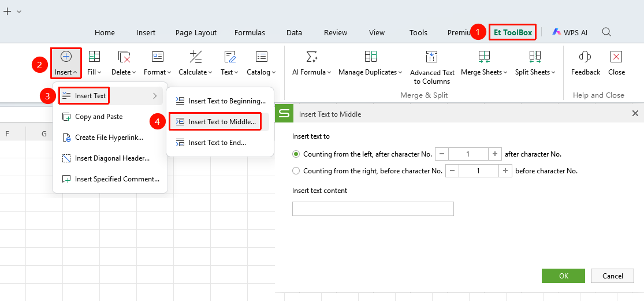Click the Text tool icon
Screen dimensions: 644x301
tap(230, 57)
